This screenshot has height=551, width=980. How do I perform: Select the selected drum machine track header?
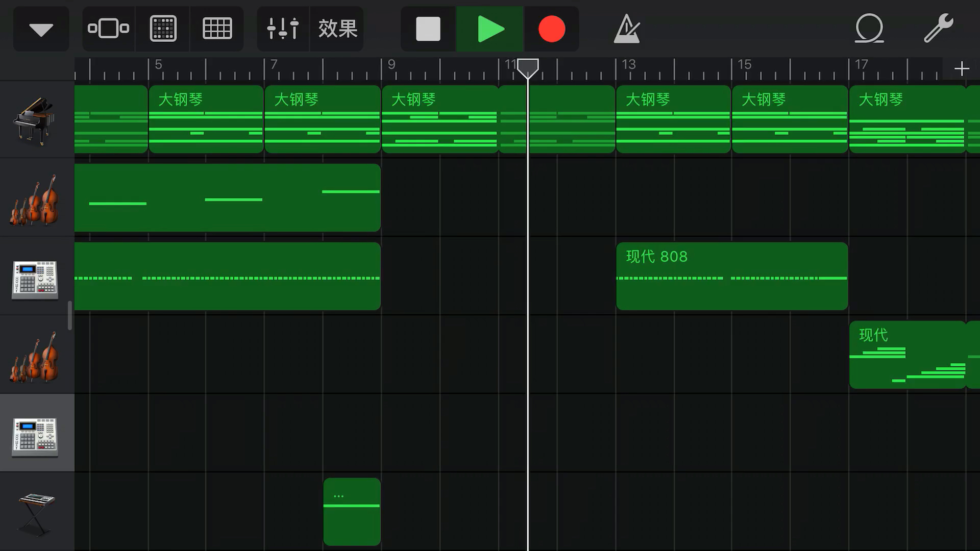pyautogui.click(x=36, y=433)
